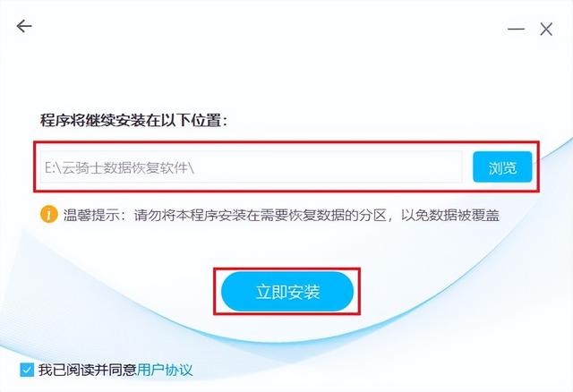The width and height of the screenshot is (573, 392).
Task: Close the installer with the X icon
Action: [x=546, y=29]
